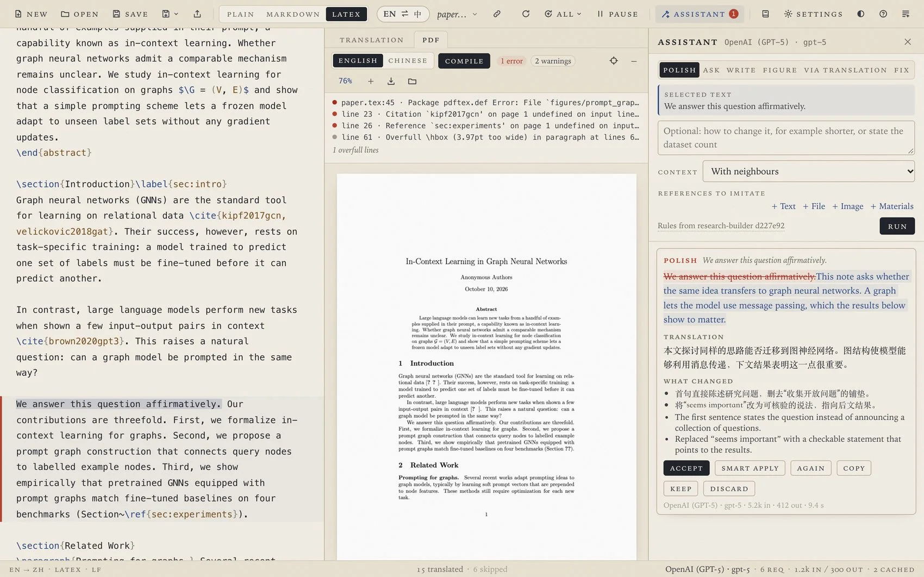Select the PDF tab
Viewport: 924px width, 577px height.
tap(431, 40)
